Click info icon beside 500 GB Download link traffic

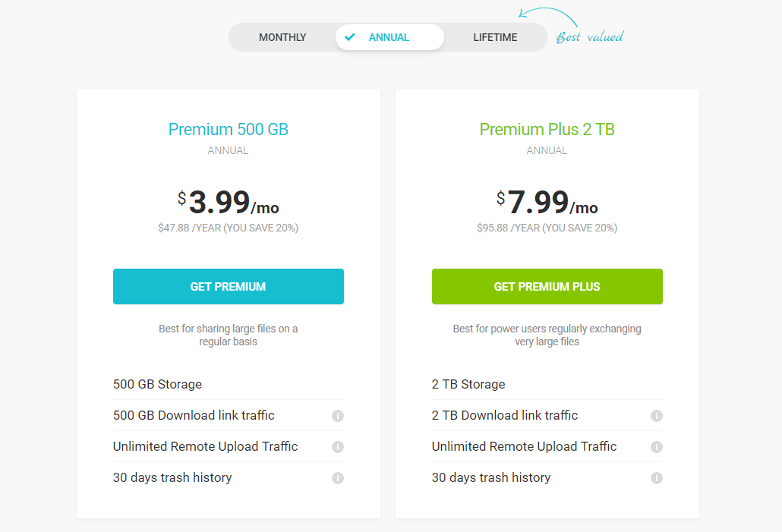(x=338, y=416)
